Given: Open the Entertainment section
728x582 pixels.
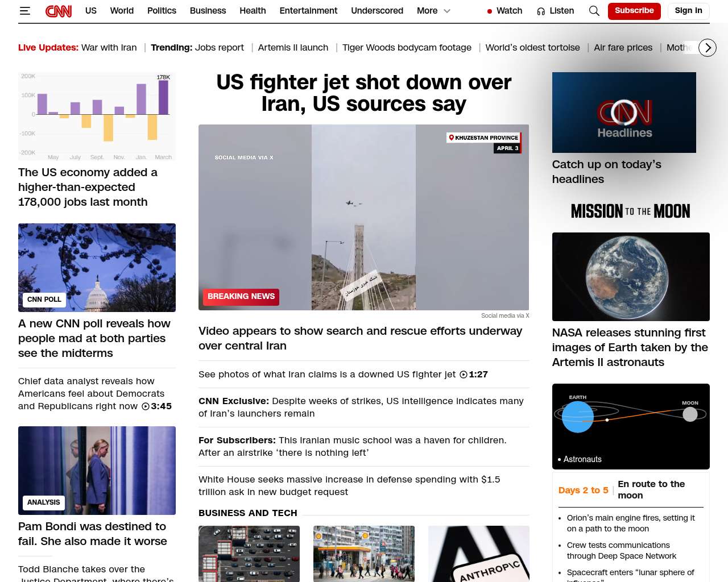Looking at the screenshot, I should pos(308,11).
